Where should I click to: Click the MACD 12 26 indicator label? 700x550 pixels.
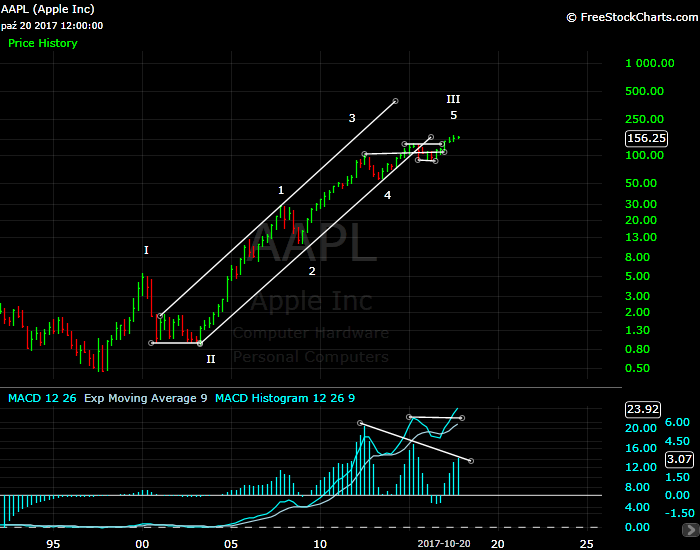click(42, 398)
